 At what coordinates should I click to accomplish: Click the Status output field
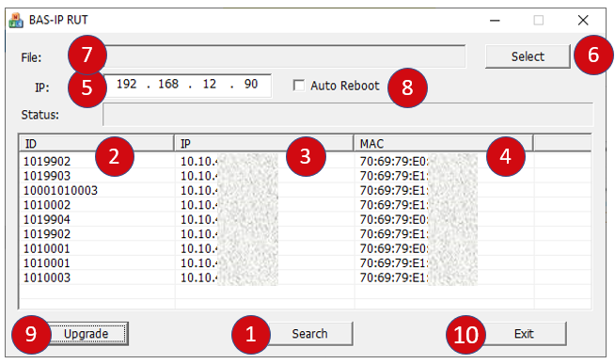[x=348, y=115]
